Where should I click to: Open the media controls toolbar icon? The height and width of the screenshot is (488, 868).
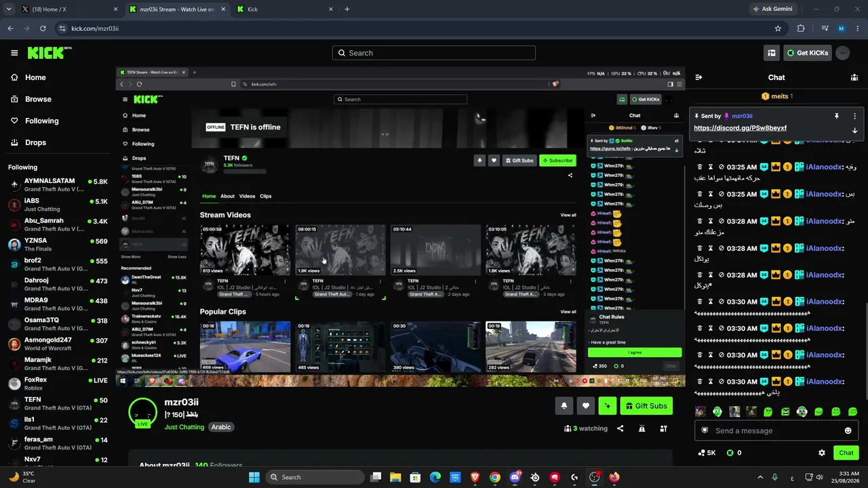(825, 28)
